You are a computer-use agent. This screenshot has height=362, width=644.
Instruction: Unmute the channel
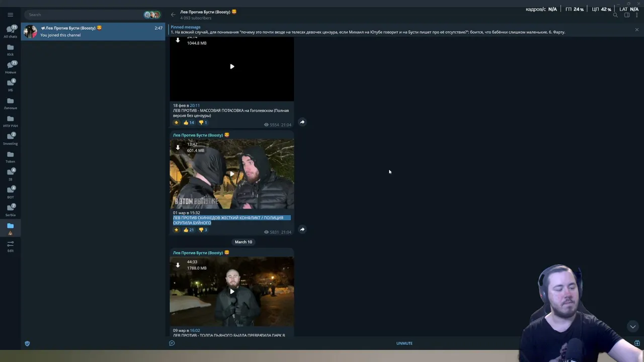pyautogui.click(x=405, y=343)
